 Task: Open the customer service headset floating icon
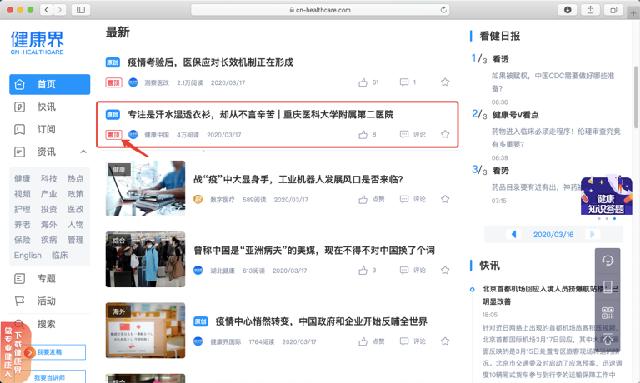(x=607, y=261)
